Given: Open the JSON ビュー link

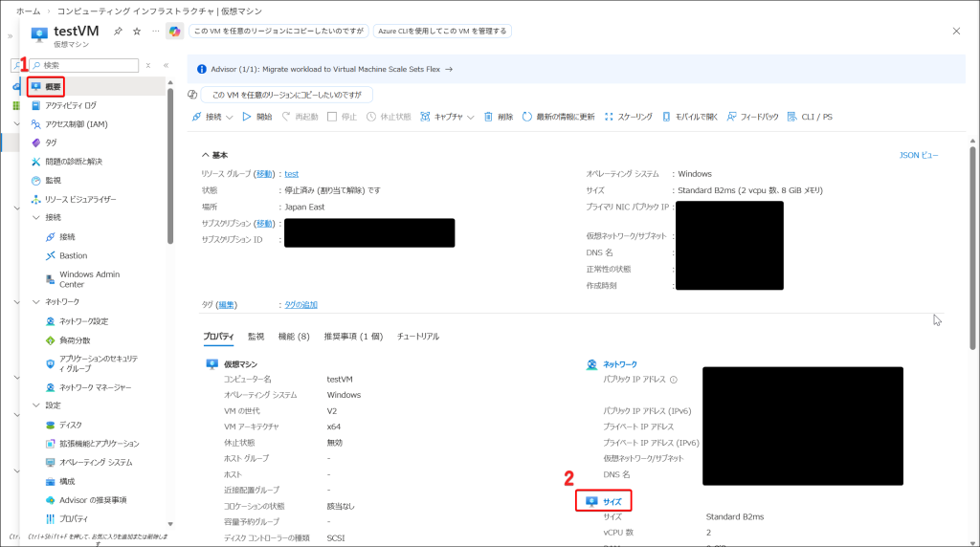Looking at the screenshot, I should tap(919, 155).
